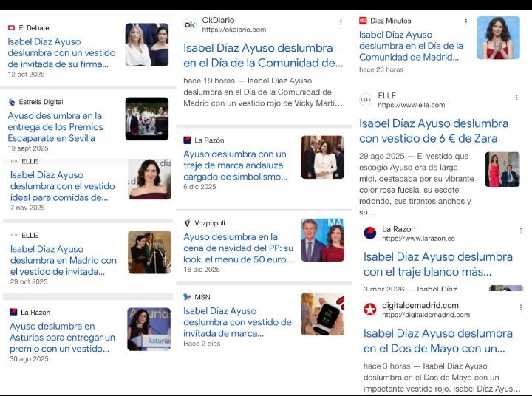Open the Estrella Digital article thumbnail
The image size is (532, 396).
pyautogui.click(x=147, y=119)
